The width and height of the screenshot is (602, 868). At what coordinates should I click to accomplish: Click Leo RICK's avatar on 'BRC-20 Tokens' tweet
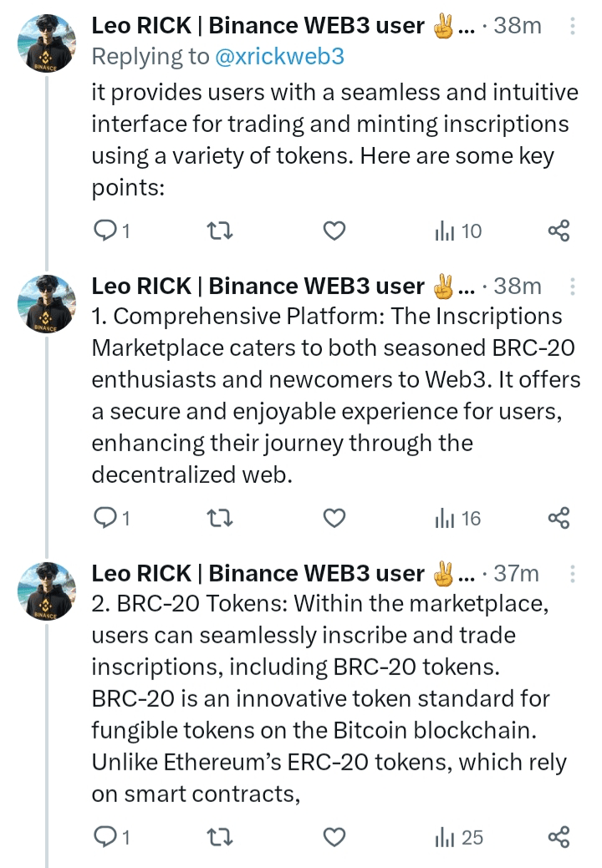tap(47, 591)
